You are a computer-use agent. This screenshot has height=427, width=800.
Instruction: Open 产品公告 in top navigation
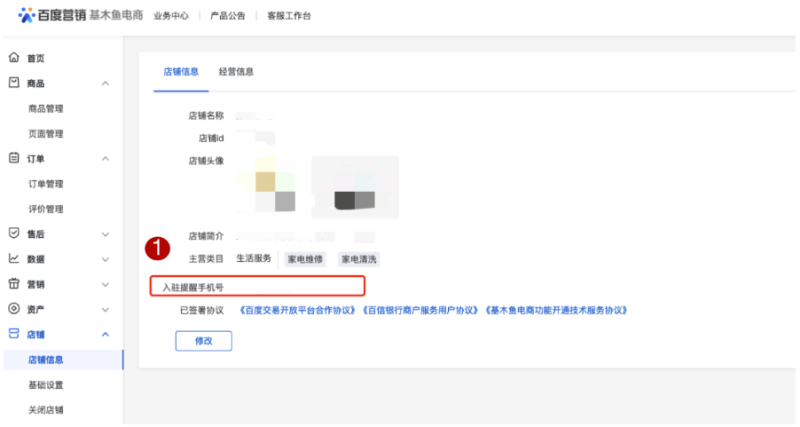tap(228, 16)
